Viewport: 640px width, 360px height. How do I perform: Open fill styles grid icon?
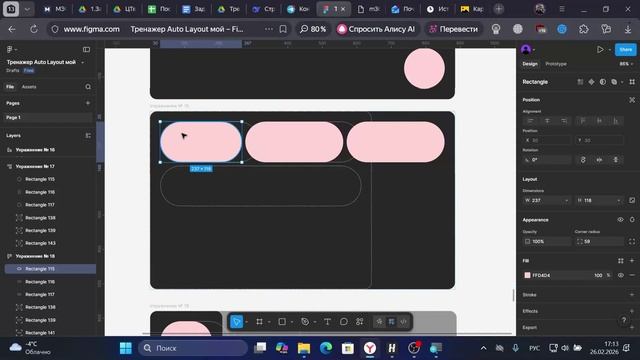point(620,260)
